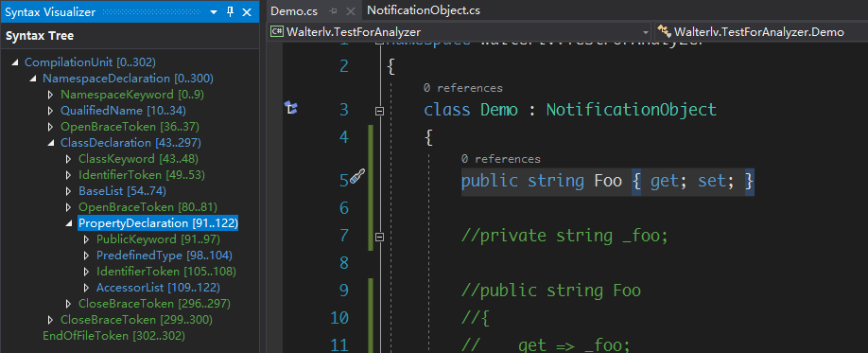868x353 pixels.
Task: Select AccessorList [109..122) tree row
Action: (158, 288)
